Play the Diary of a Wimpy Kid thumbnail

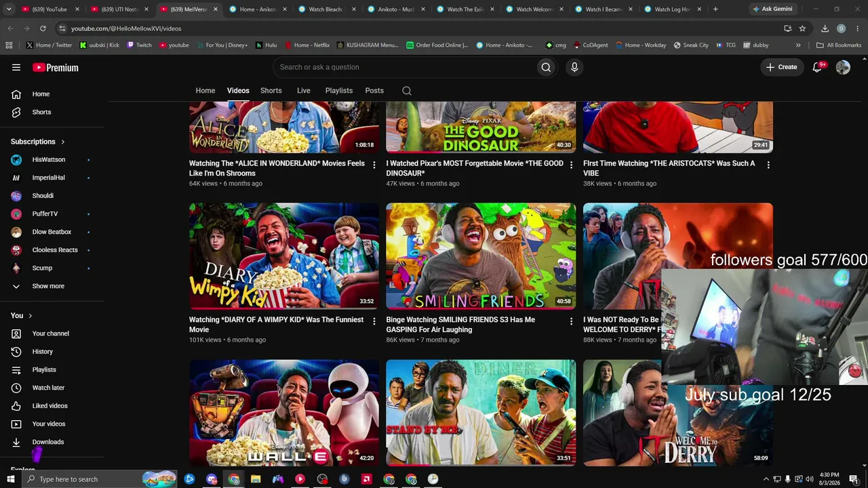(x=284, y=256)
